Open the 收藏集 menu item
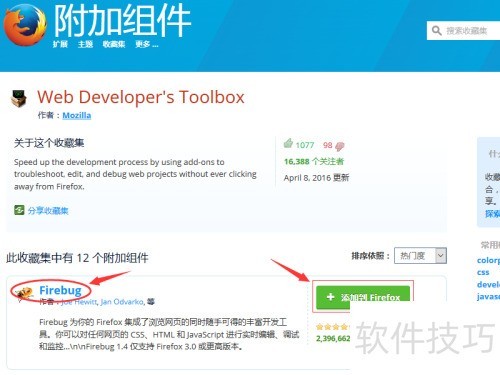The width and height of the screenshot is (500, 375). pos(114,44)
